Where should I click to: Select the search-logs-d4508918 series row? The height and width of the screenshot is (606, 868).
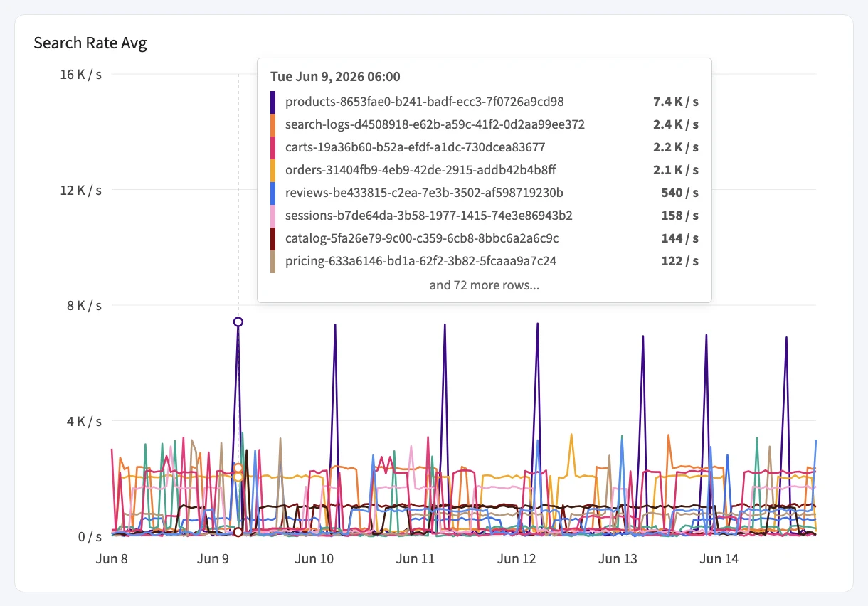484,124
